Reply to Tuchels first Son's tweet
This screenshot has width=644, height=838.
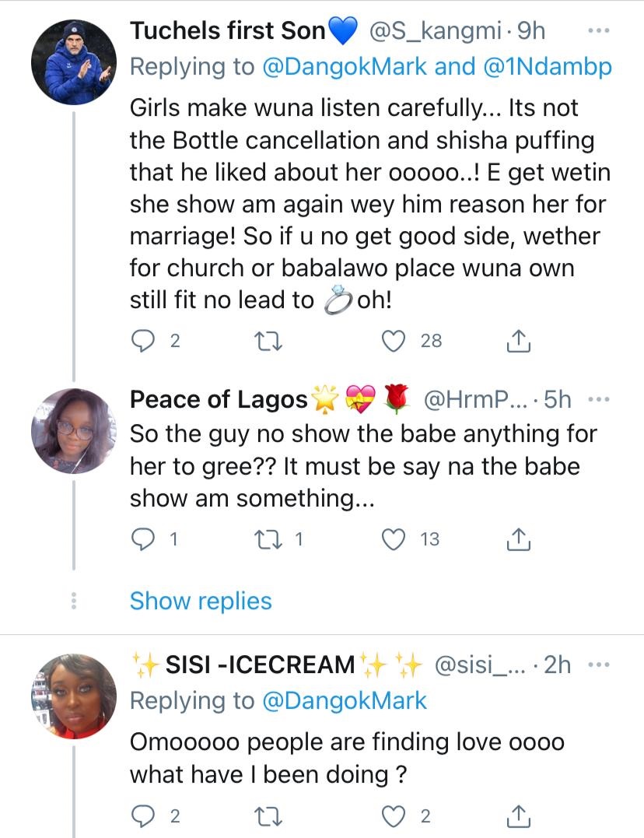point(143,341)
